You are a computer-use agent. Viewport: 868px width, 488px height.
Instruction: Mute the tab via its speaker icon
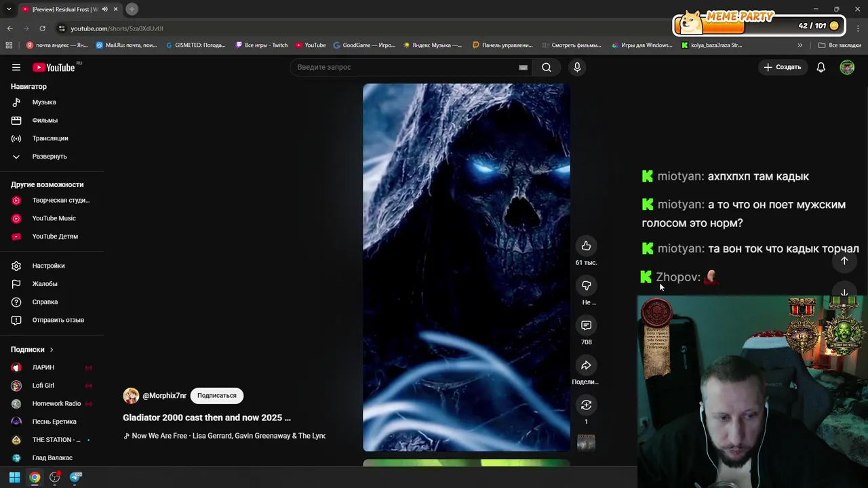pos(104,9)
